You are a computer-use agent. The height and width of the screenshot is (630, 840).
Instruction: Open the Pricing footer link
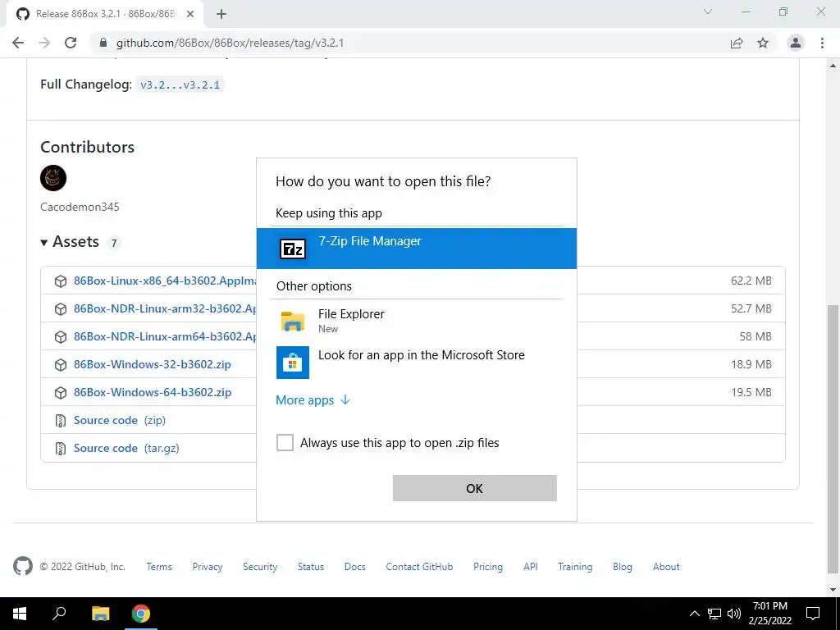(488, 566)
